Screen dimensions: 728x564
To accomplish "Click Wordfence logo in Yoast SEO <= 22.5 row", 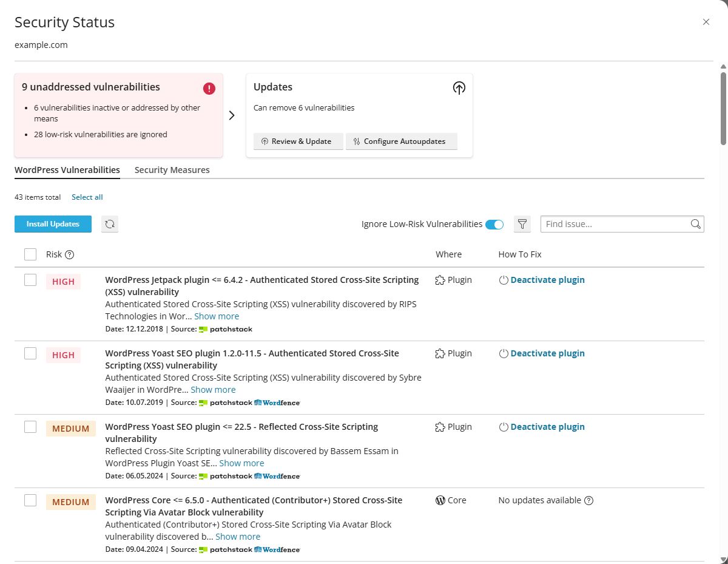I will click(277, 476).
